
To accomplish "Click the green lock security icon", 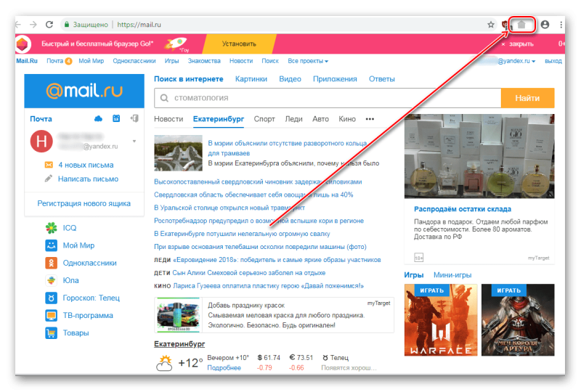I will [x=67, y=25].
